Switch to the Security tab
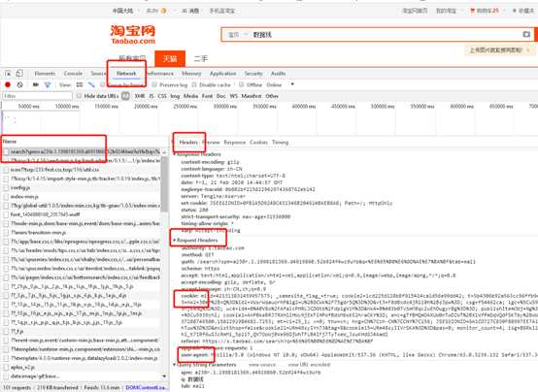This screenshot has width=538, height=392. coord(253,74)
